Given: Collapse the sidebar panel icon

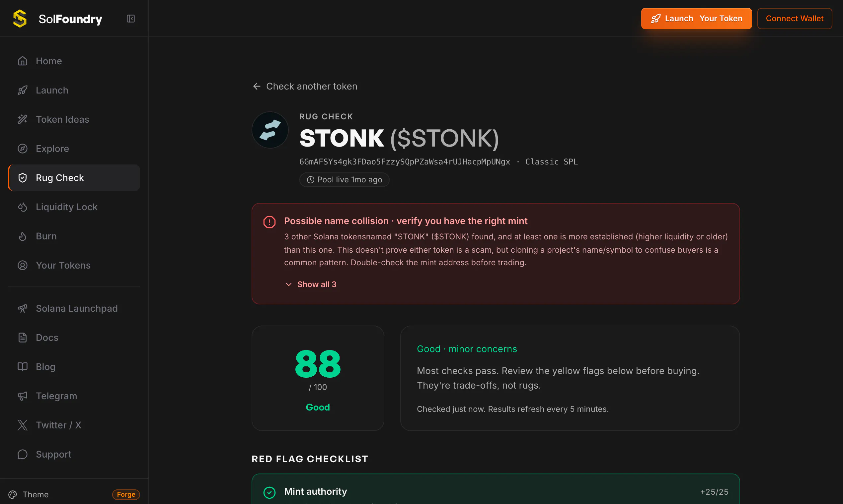Looking at the screenshot, I should click(131, 19).
